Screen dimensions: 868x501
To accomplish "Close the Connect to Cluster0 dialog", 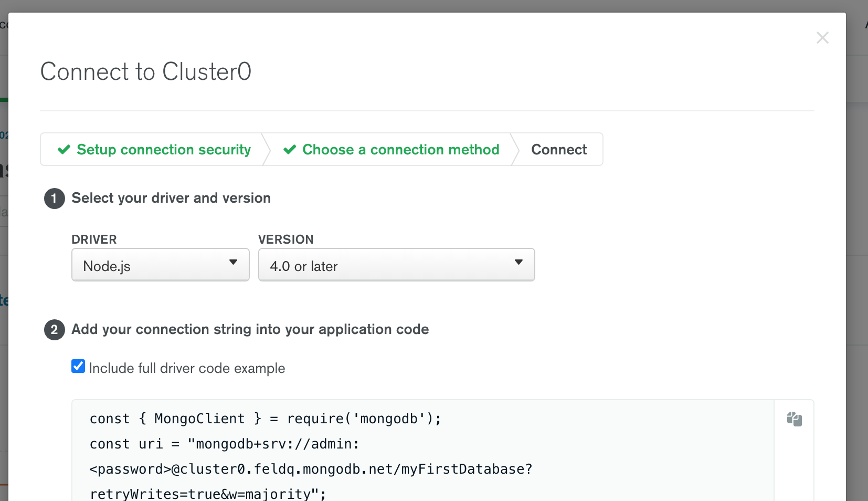I will (x=822, y=38).
